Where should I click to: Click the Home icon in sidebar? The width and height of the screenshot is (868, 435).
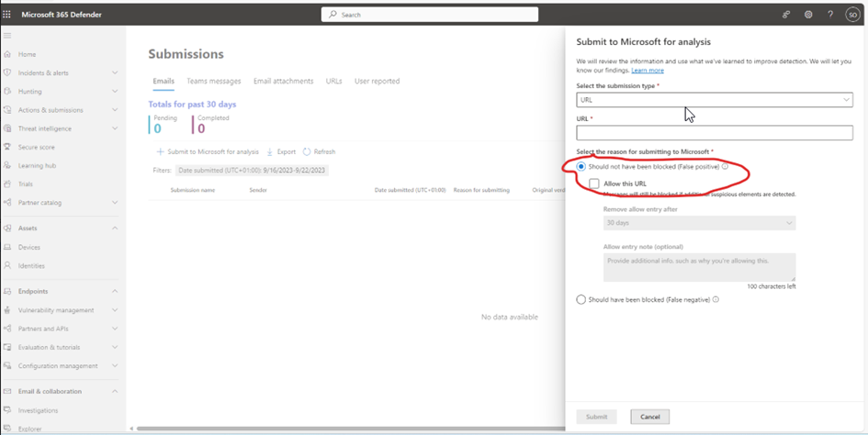point(7,54)
